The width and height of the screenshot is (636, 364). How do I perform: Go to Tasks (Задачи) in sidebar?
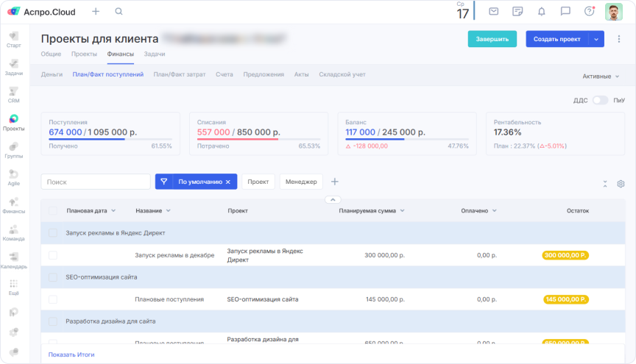(x=13, y=66)
